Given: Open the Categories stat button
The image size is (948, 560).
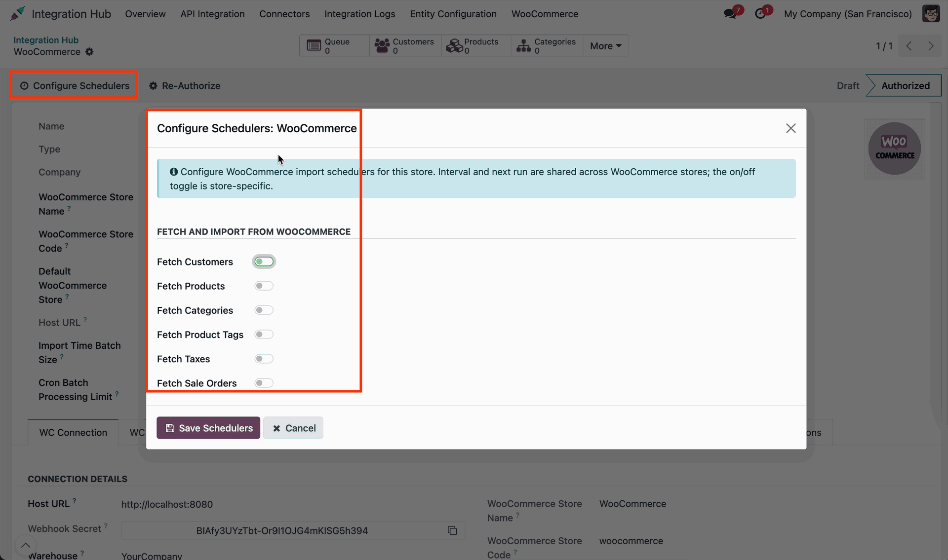Looking at the screenshot, I should point(547,45).
